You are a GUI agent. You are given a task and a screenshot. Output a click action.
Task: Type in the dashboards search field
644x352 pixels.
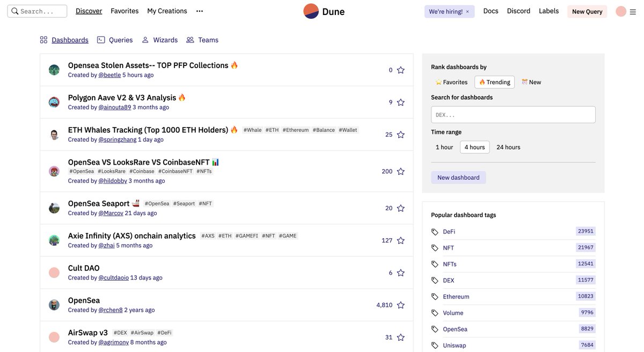(513, 114)
